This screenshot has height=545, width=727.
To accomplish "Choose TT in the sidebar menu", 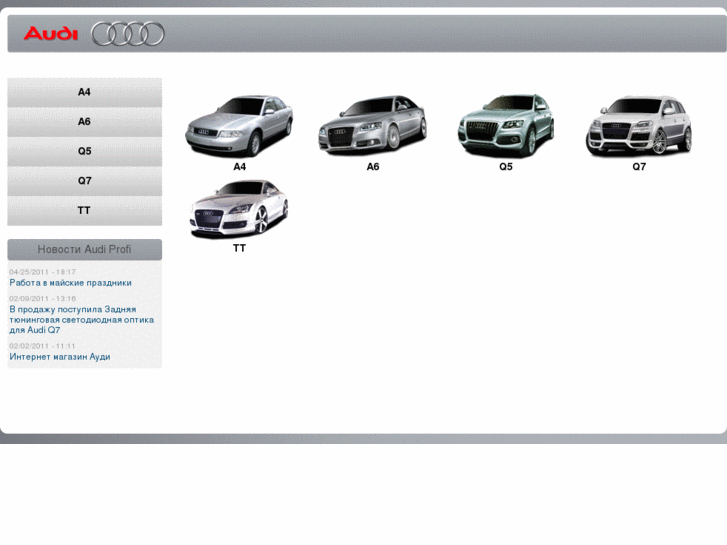I will (x=84, y=211).
